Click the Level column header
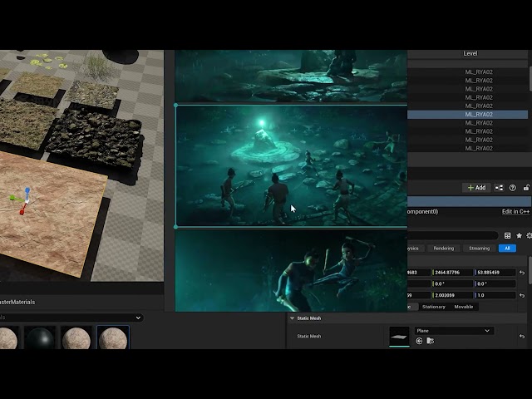The image size is (532, 399). pyautogui.click(x=470, y=53)
